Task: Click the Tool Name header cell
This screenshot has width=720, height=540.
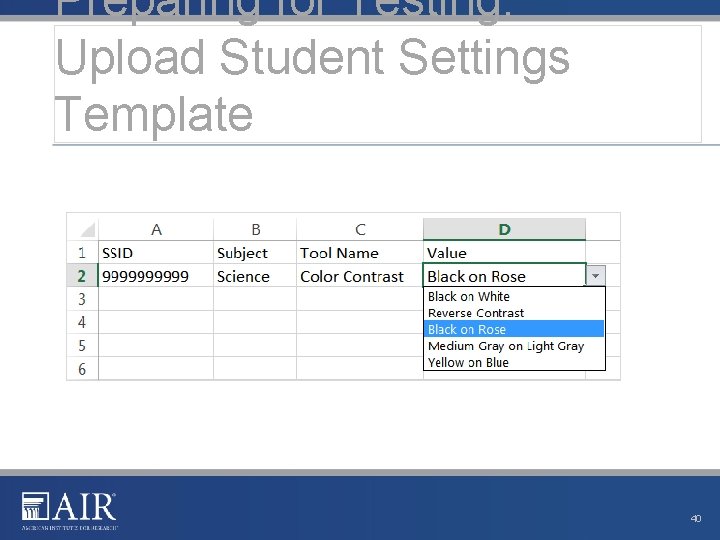Action: pos(360,253)
